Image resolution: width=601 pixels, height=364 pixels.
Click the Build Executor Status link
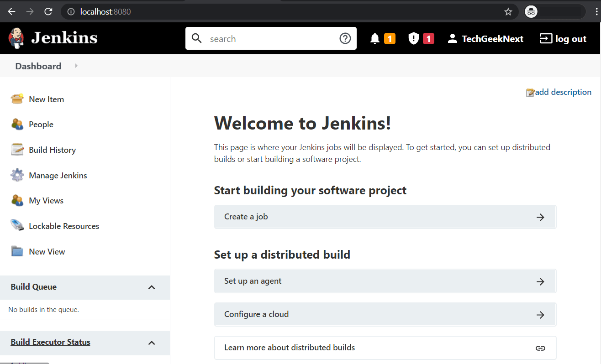[50, 342]
